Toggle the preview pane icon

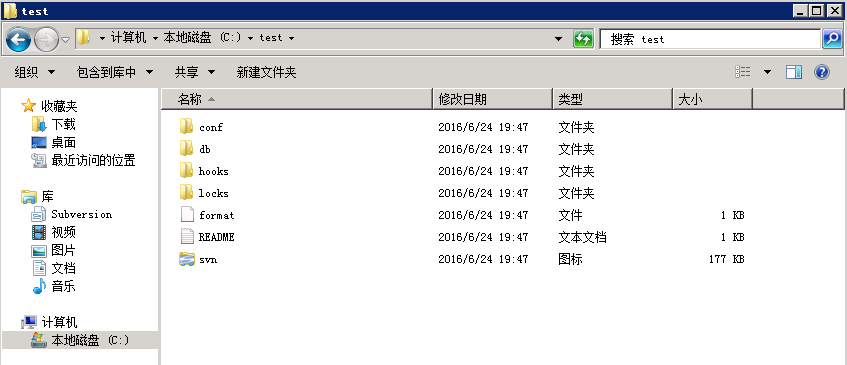794,72
